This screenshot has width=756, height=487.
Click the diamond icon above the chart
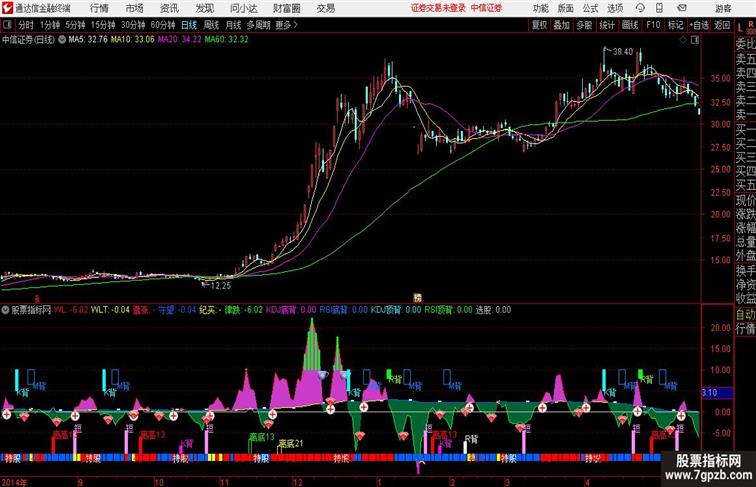(x=683, y=40)
